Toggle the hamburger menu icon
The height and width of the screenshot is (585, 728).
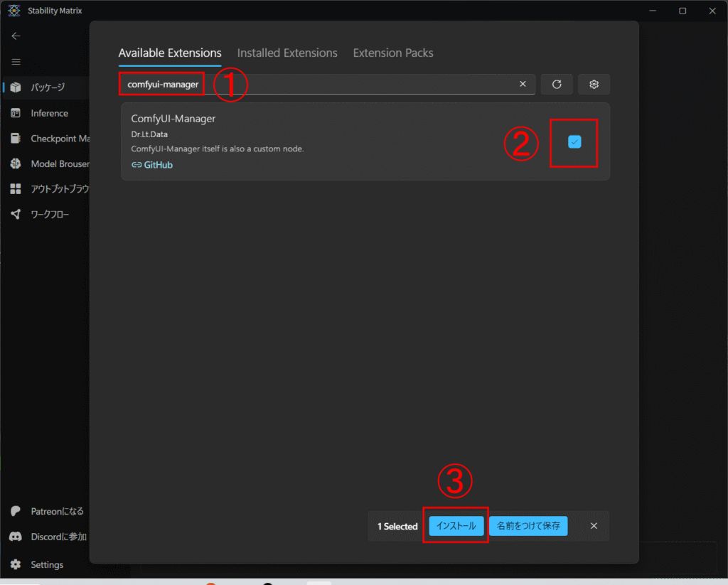16,62
